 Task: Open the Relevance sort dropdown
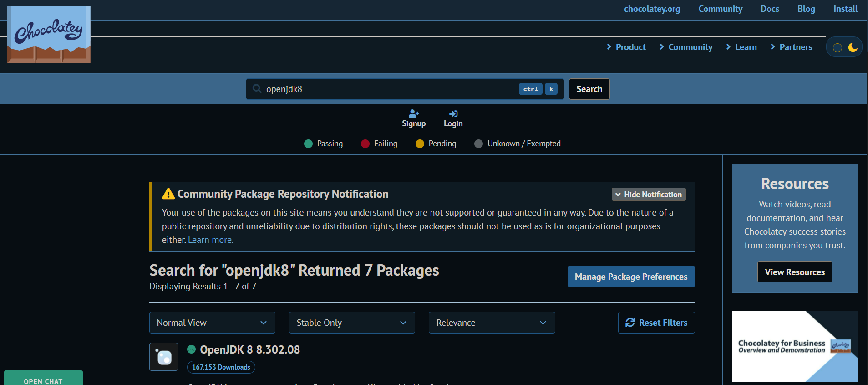(492, 323)
